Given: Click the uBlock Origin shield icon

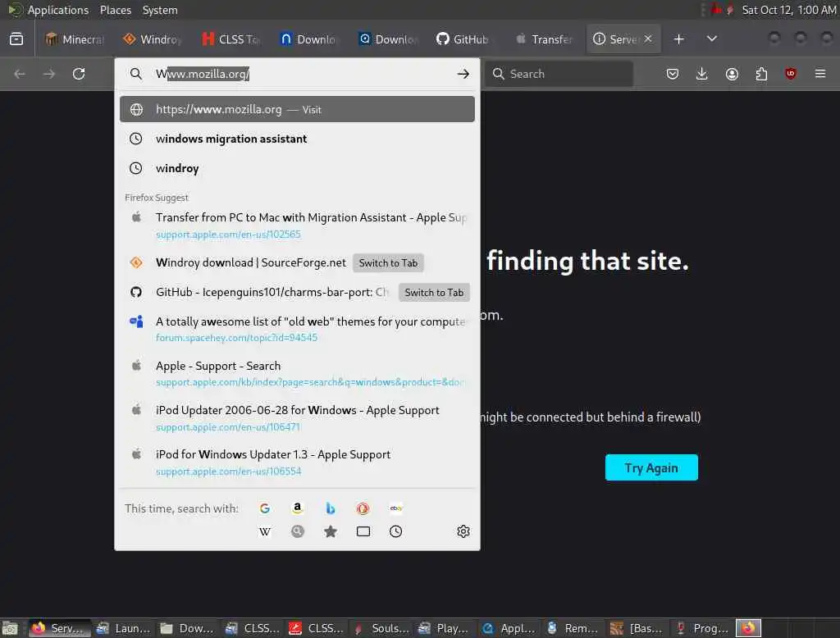Looking at the screenshot, I should [791, 74].
